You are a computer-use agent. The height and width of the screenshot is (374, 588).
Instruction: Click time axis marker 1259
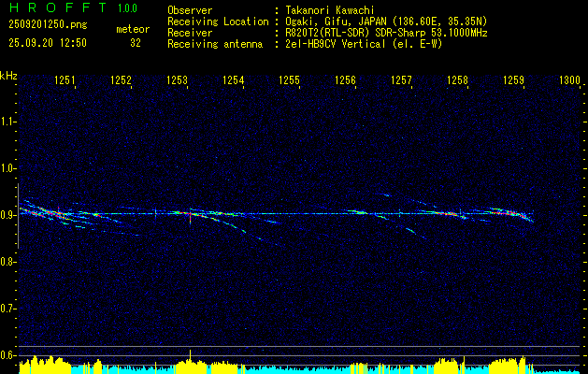(514, 80)
